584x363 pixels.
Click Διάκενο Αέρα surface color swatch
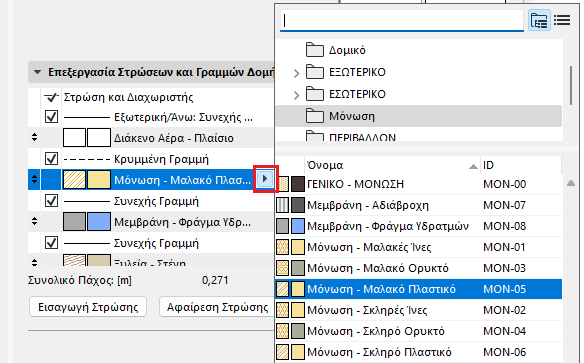click(99, 138)
